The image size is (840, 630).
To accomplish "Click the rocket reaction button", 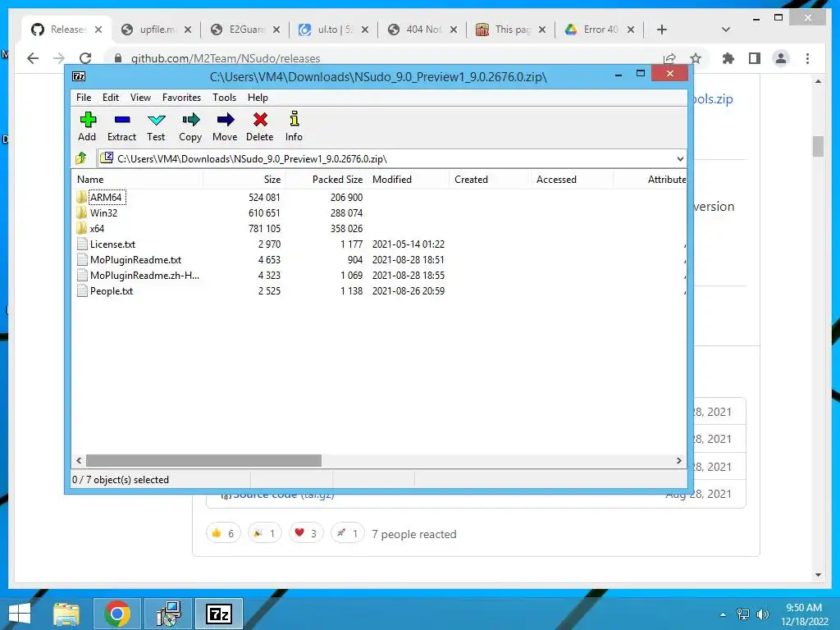I will [x=347, y=533].
